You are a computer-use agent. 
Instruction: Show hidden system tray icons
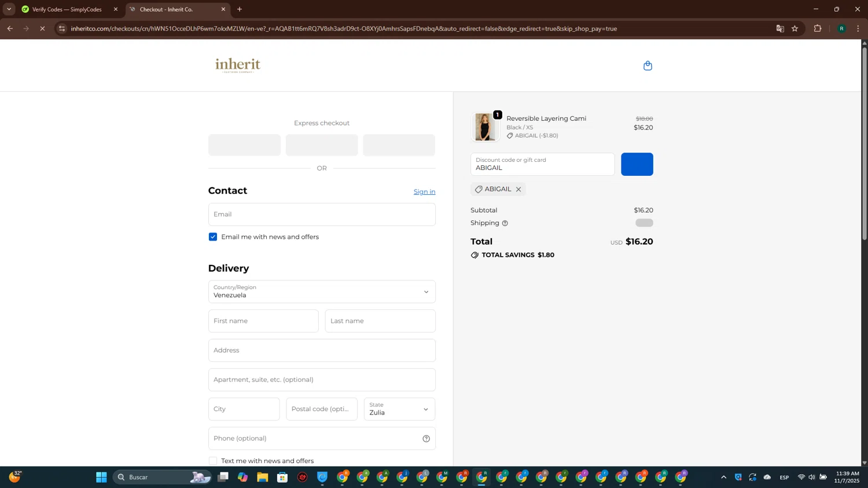point(723,477)
